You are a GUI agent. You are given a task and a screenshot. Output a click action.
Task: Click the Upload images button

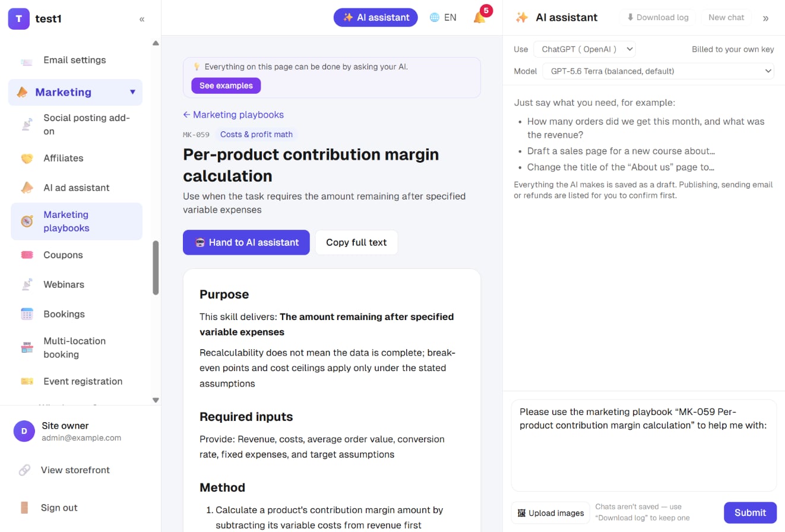tap(550, 513)
